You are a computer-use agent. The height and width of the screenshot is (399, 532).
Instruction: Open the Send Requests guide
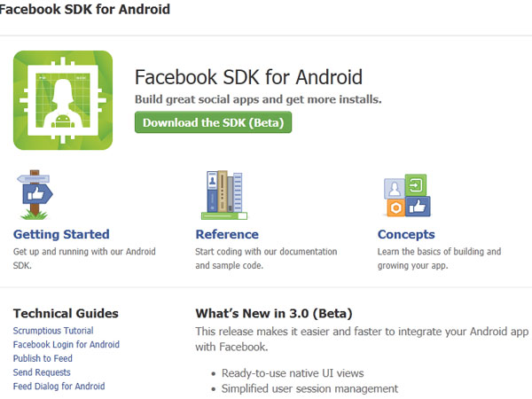click(42, 372)
